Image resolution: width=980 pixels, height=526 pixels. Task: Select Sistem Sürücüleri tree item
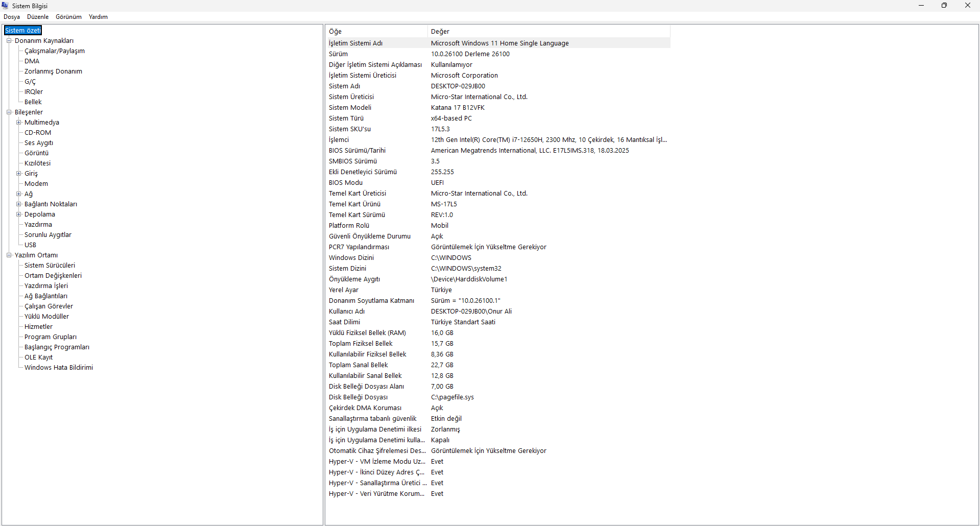pos(50,265)
